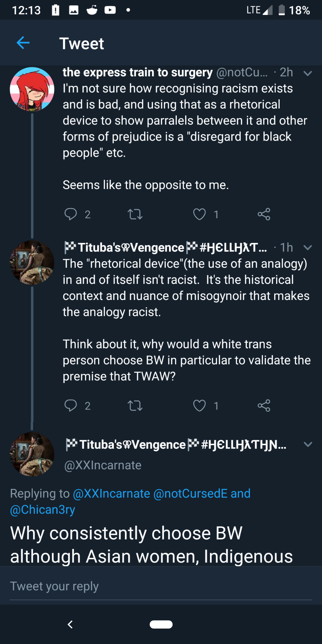Viewport: 322px width, 644px height.
Task: Retweet the 'express train to surgery' tweet
Action: coord(135,214)
